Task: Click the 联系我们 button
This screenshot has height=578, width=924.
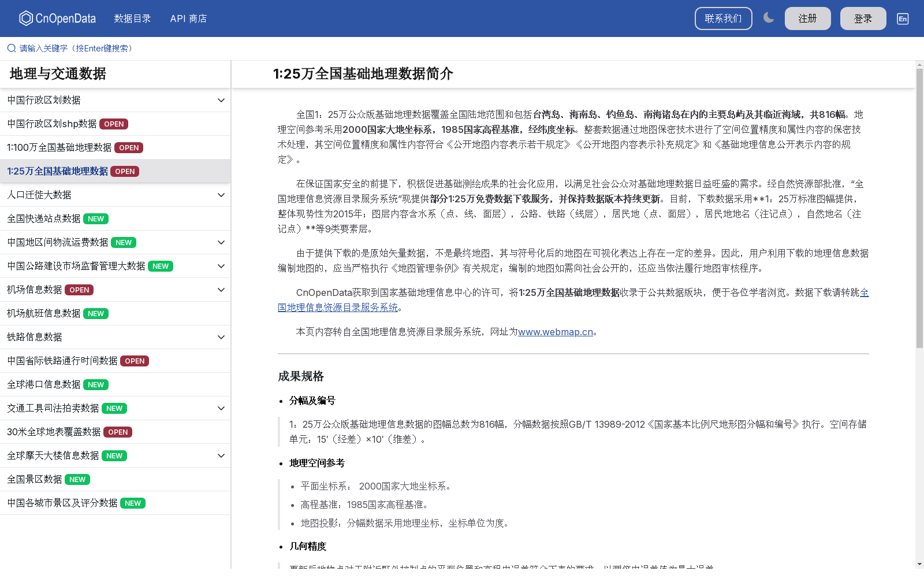Action: coord(723,18)
